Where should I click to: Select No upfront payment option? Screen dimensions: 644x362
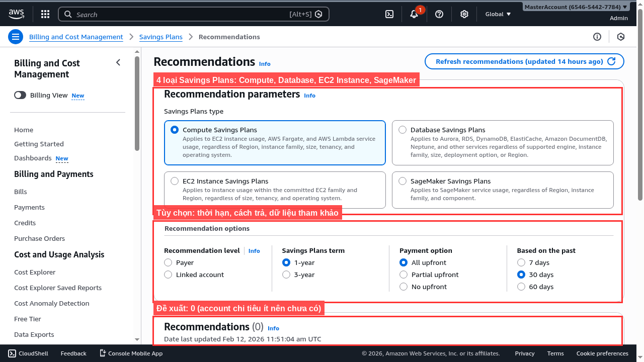[404, 287]
